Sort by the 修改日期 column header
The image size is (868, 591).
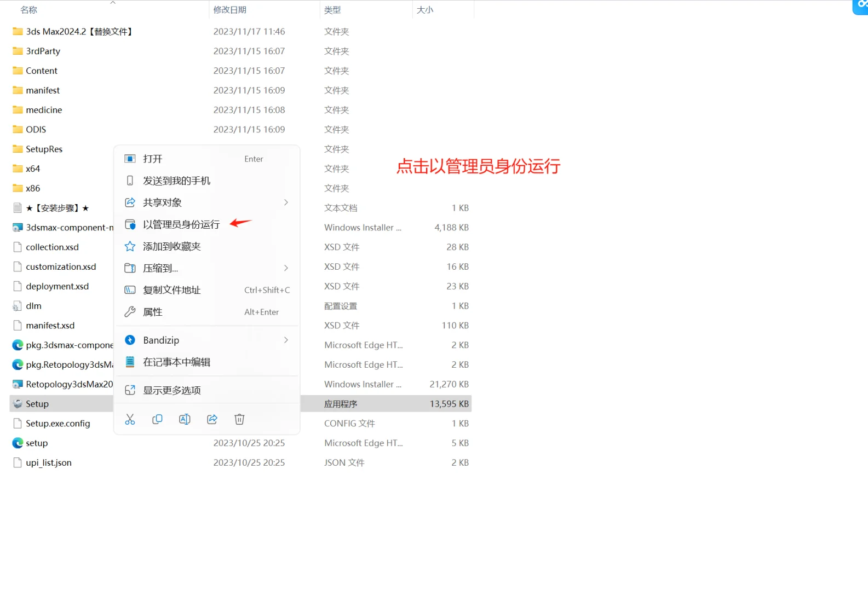(x=230, y=10)
